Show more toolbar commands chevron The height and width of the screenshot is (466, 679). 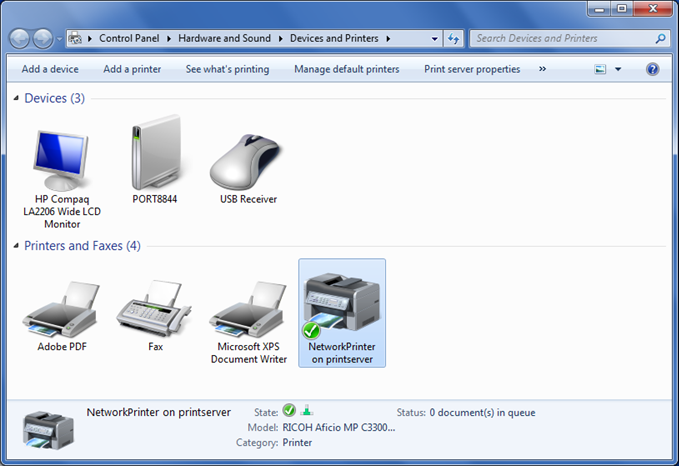point(543,70)
